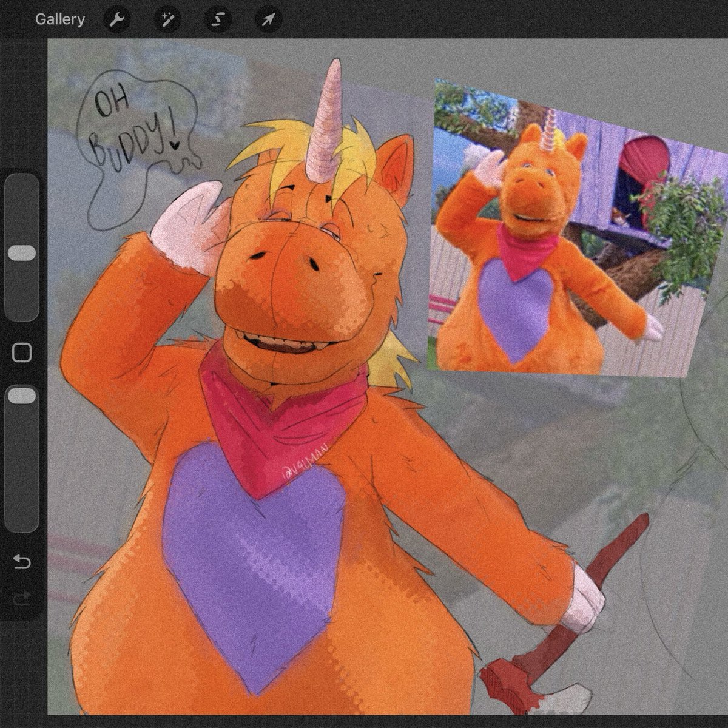This screenshot has width=728, height=728.
Task: Click the brush size slider handle
Action: 23,253
